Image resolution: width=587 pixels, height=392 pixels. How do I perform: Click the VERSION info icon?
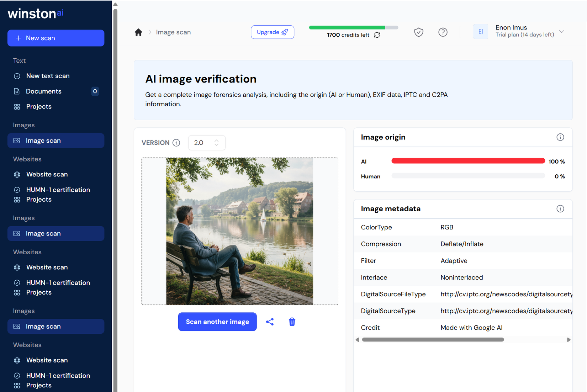176,143
